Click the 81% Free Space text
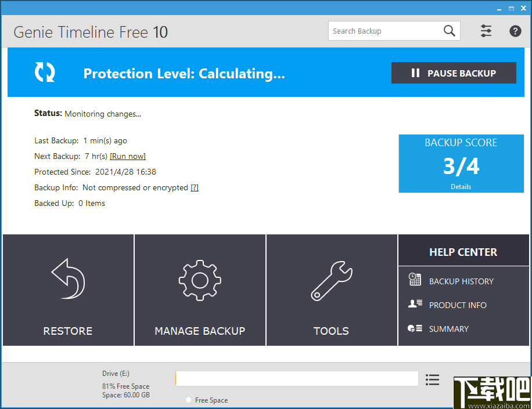This screenshot has height=409, width=532. [125, 386]
